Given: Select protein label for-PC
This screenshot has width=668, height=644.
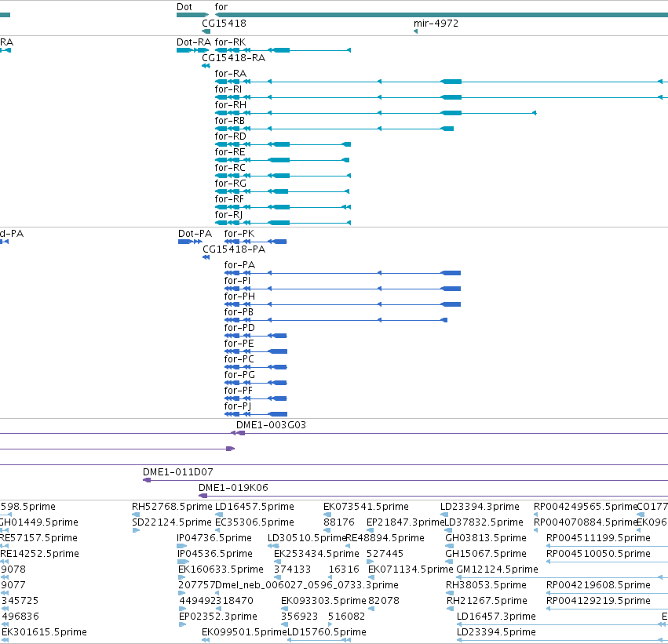Looking at the screenshot, I should [239, 359].
